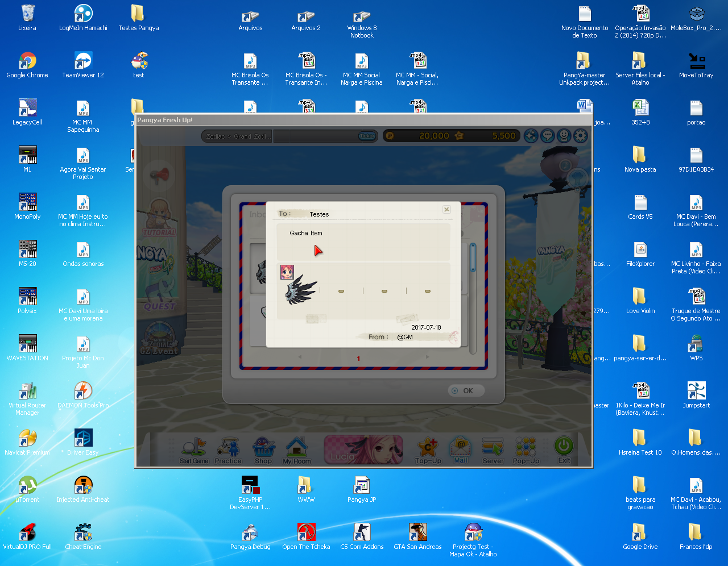
Task: Click the Lucia character portrait
Action: pyautogui.click(x=363, y=450)
